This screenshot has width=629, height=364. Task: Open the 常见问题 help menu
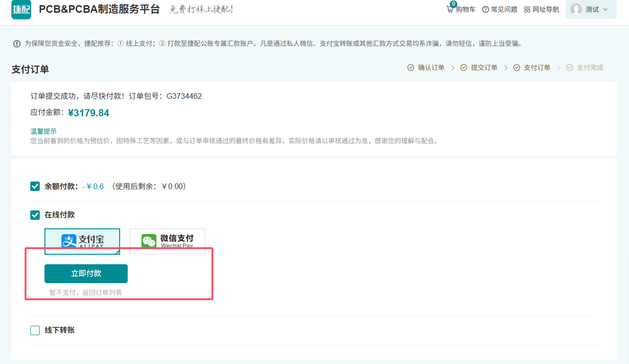(x=504, y=9)
